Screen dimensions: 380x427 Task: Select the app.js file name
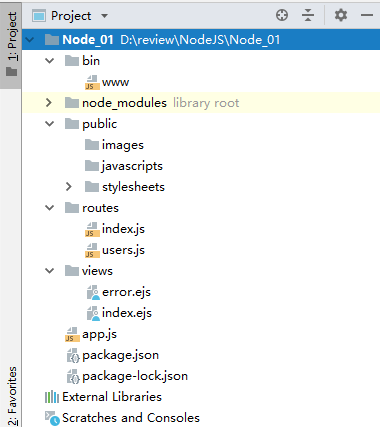[99, 334]
